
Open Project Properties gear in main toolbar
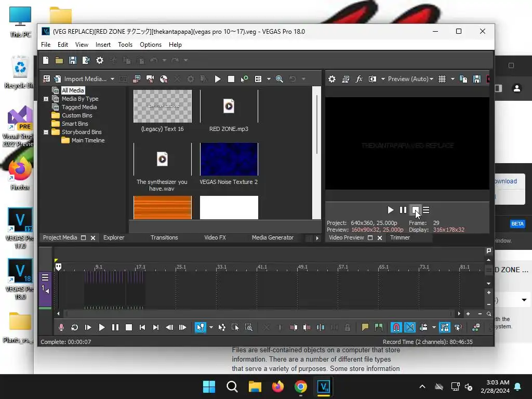pos(99,60)
